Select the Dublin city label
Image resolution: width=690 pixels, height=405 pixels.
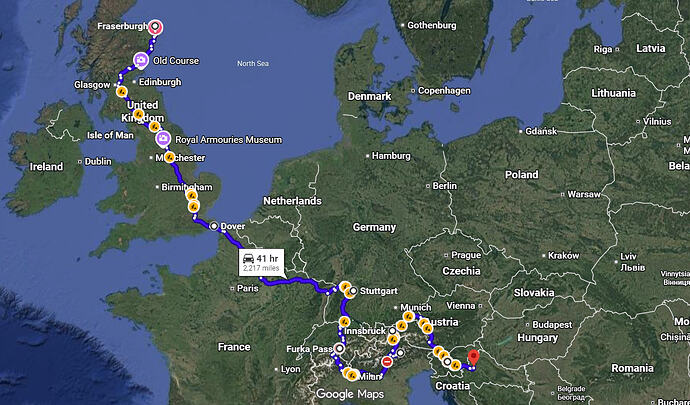tap(98, 162)
